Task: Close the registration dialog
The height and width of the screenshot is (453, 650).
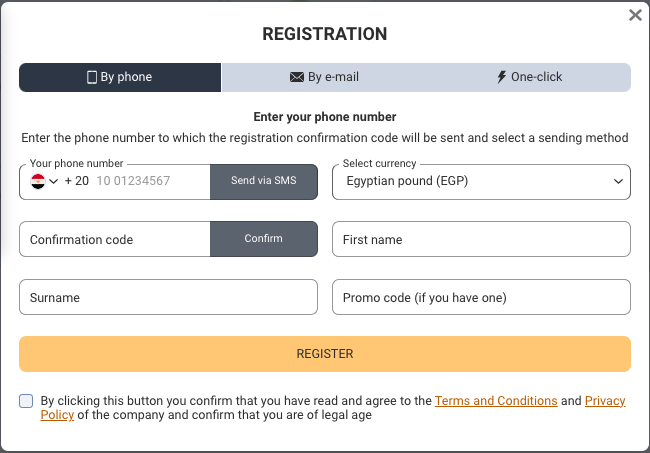Action: click(635, 15)
